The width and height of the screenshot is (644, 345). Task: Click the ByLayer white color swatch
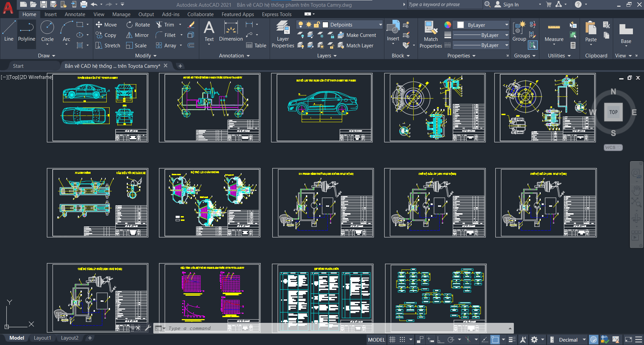click(x=461, y=25)
